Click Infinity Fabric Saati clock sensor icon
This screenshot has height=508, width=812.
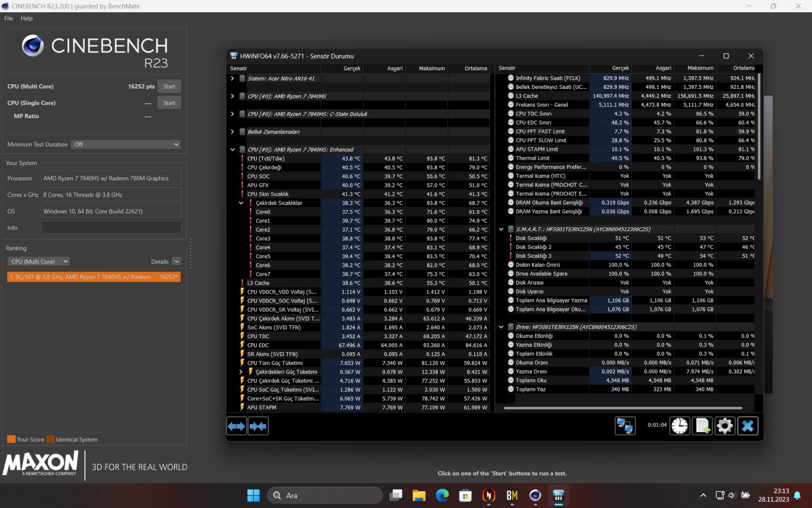click(x=511, y=78)
